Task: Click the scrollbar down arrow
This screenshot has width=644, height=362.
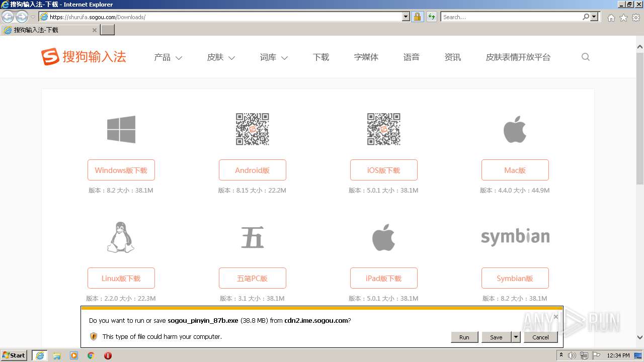Action: (x=640, y=337)
